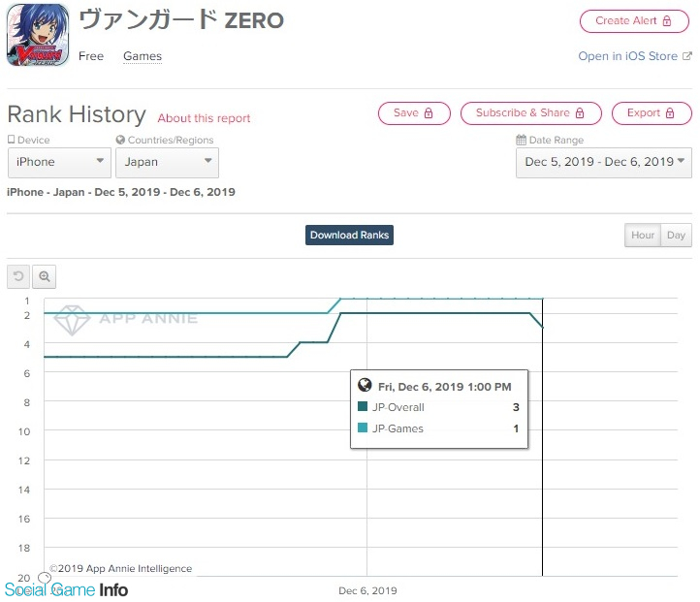Click the globe icon in the tooltip
The image size is (700, 602).
point(365,385)
